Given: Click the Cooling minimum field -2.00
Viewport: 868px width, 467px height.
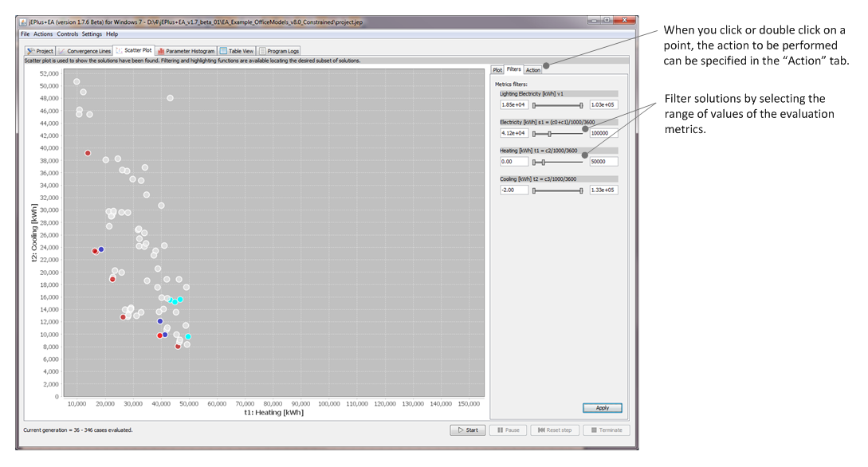Looking at the screenshot, I should [x=514, y=190].
